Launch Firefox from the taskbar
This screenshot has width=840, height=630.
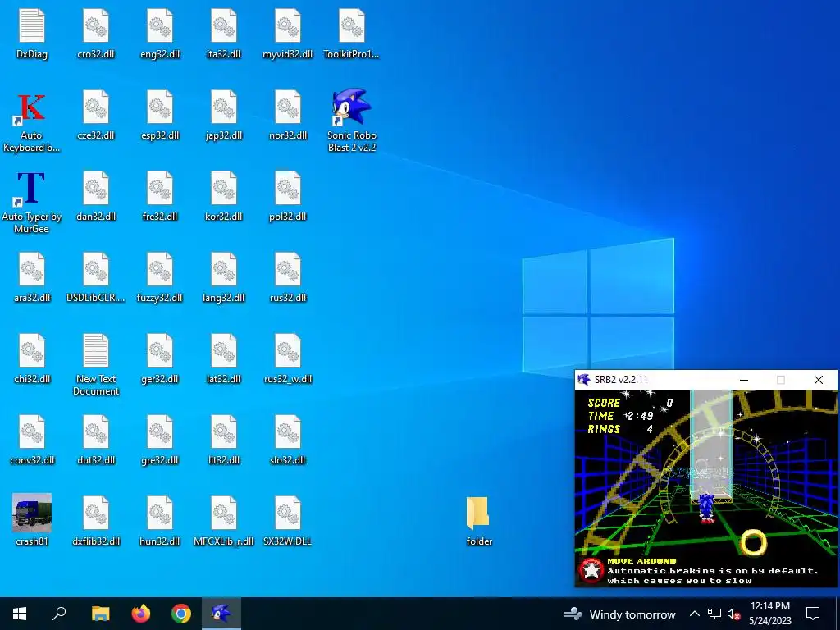pyautogui.click(x=141, y=614)
